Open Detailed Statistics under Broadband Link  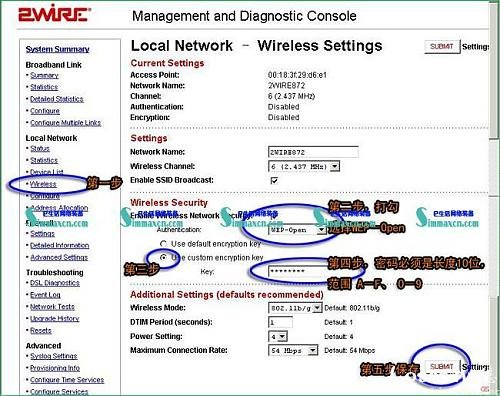pos(57,99)
